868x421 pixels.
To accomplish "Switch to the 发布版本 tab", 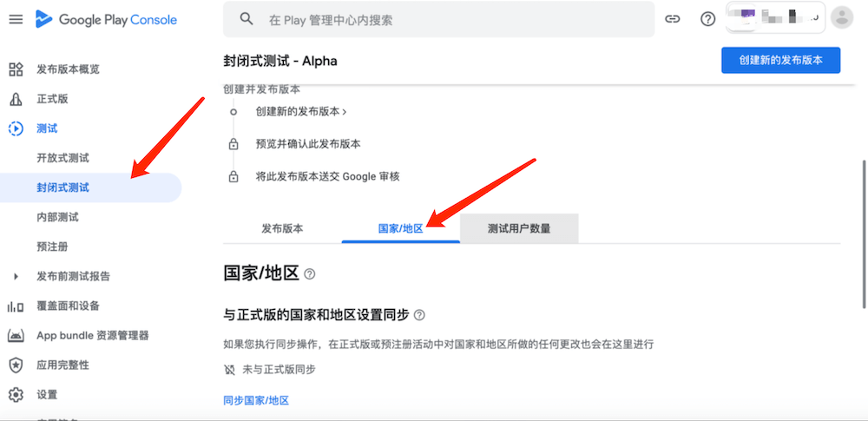I will (282, 229).
